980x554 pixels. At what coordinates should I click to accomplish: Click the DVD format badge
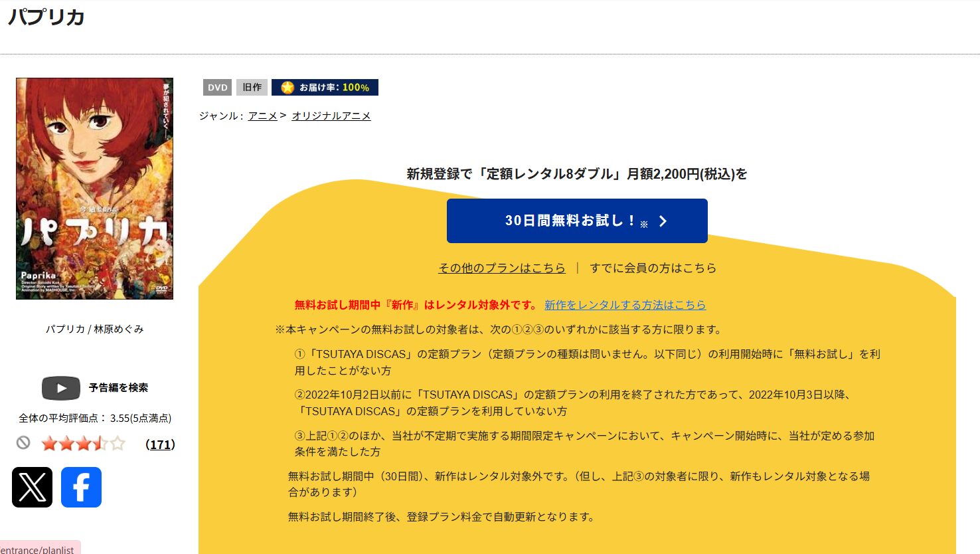(x=216, y=87)
